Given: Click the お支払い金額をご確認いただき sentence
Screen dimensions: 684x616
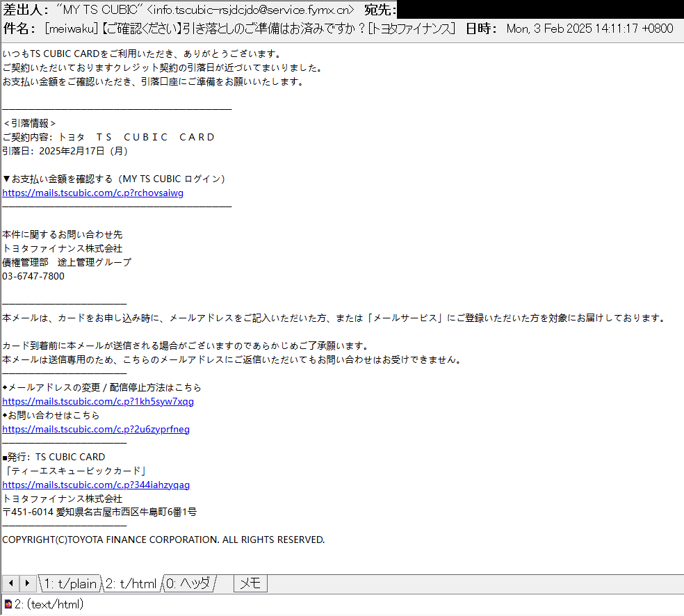Looking at the screenshot, I should point(154,81).
